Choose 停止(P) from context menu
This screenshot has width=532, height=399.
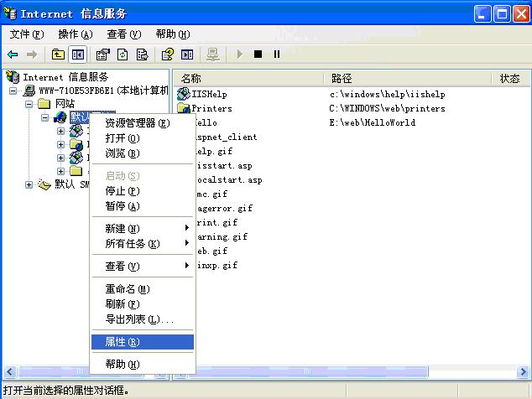coord(143,191)
